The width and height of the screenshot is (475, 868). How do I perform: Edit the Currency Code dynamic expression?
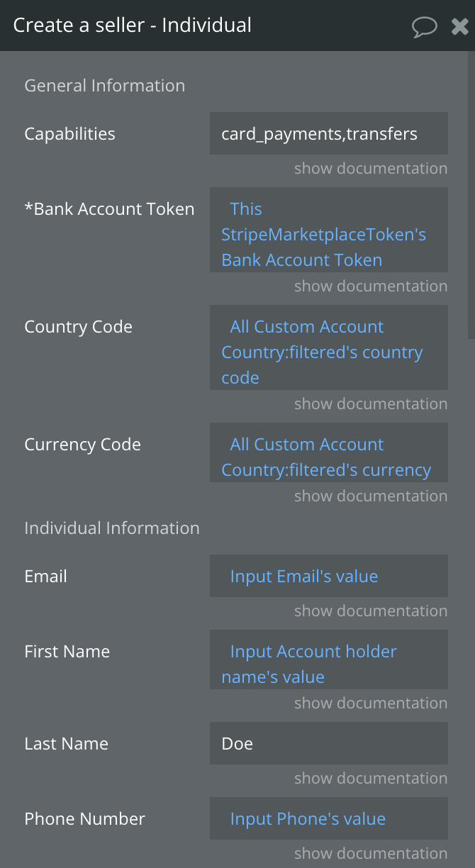pos(329,452)
